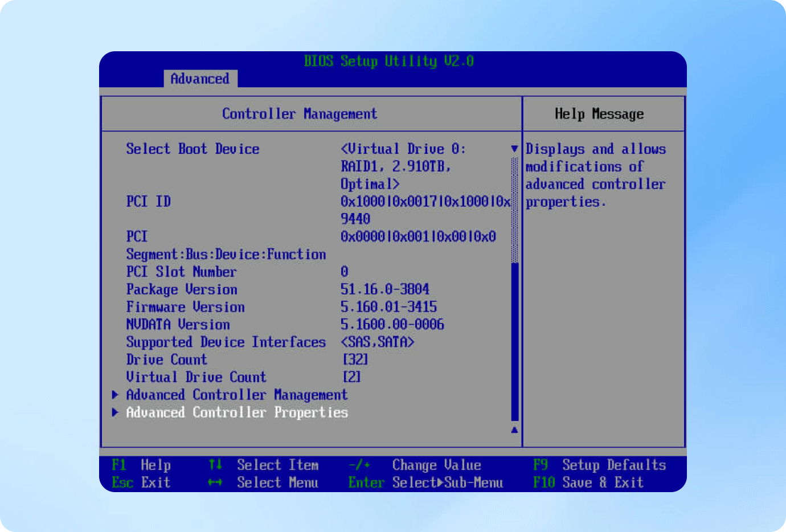Select the <SAS,SATA> interfaces value
786x532 pixels.
pos(377,342)
